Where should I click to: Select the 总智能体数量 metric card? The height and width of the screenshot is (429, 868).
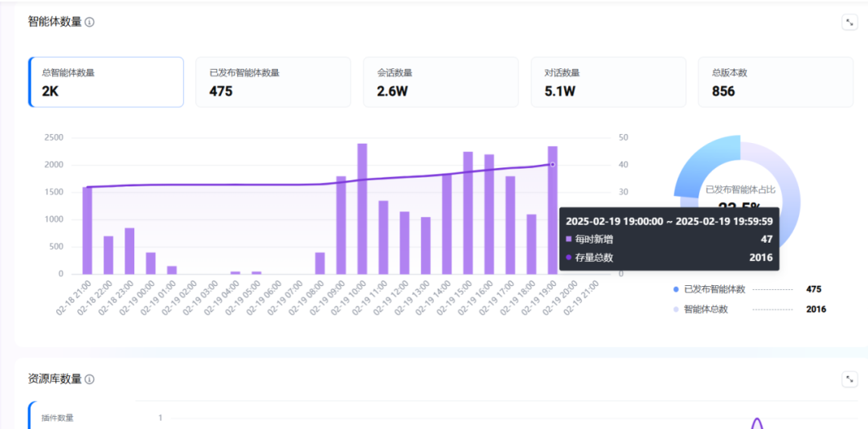coord(106,82)
